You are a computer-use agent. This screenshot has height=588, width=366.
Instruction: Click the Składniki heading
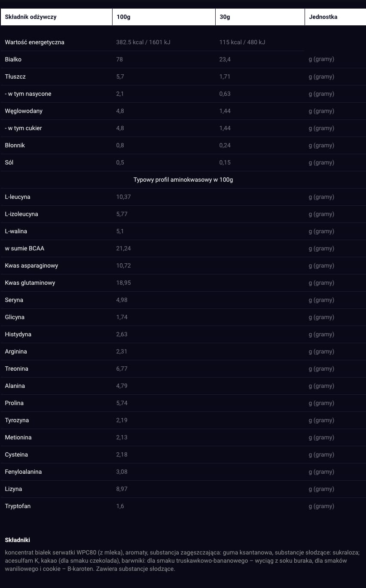click(18, 540)
